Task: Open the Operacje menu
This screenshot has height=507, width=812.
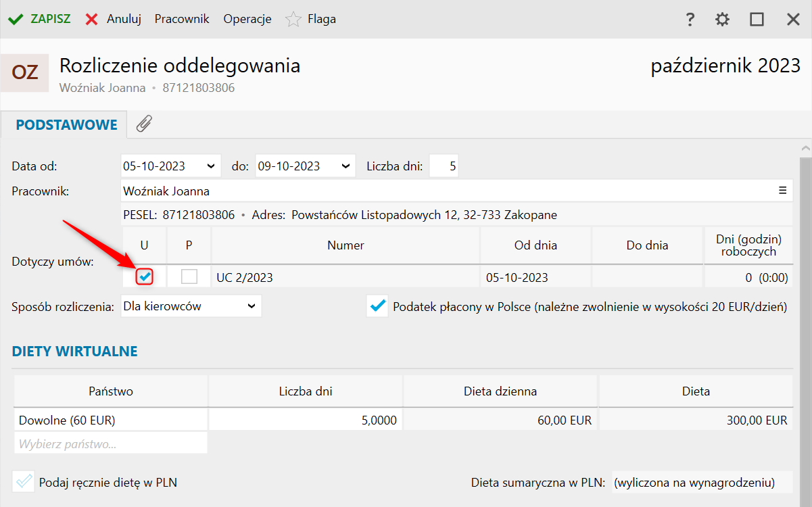Action: (247, 19)
